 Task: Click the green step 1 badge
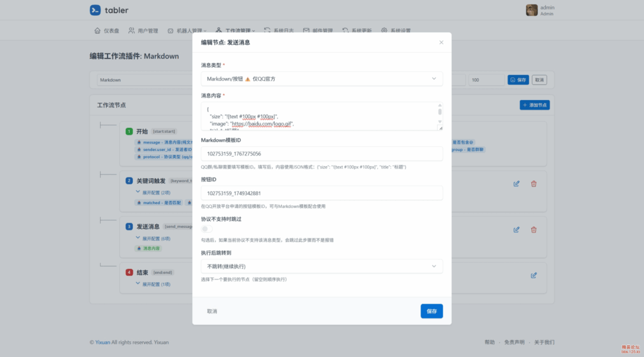pyautogui.click(x=129, y=132)
